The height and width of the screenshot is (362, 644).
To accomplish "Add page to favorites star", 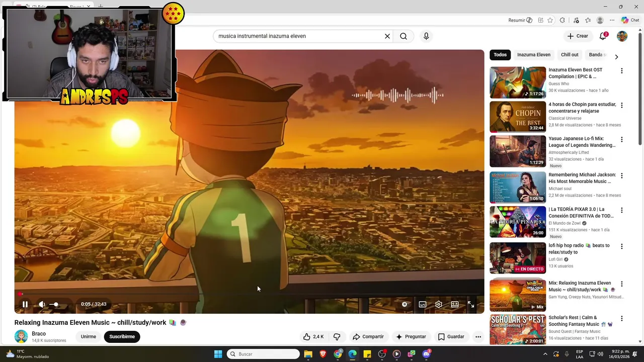I will tap(550, 20).
